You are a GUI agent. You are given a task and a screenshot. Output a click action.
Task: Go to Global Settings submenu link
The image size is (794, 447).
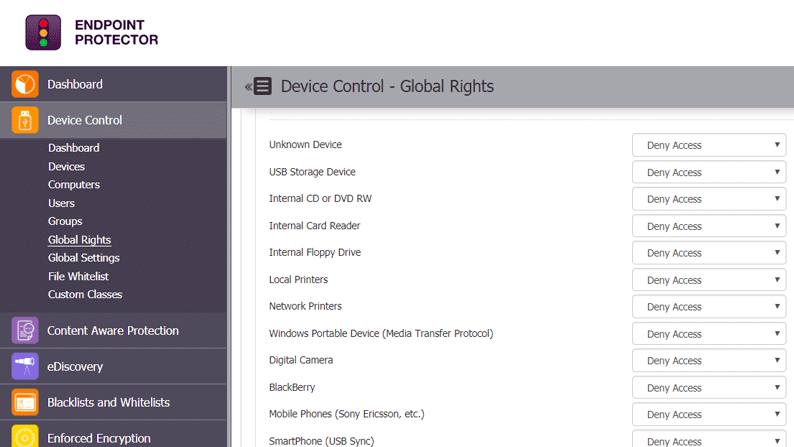pyautogui.click(x=84, y=258)
